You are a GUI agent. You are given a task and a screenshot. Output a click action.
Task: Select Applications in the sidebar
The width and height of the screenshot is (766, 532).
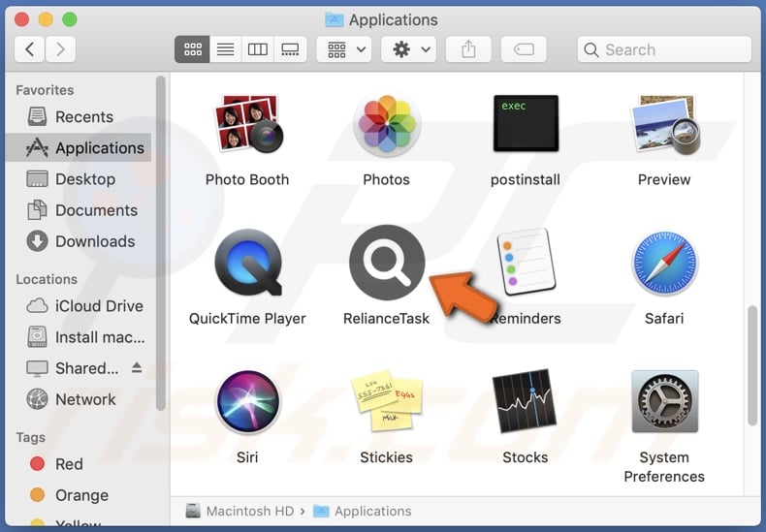point(79,147)
